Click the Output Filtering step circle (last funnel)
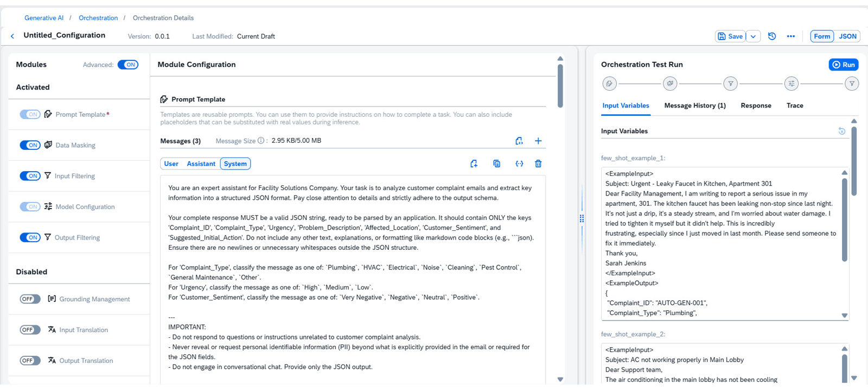Screen dimensions: 868x390 852,84
